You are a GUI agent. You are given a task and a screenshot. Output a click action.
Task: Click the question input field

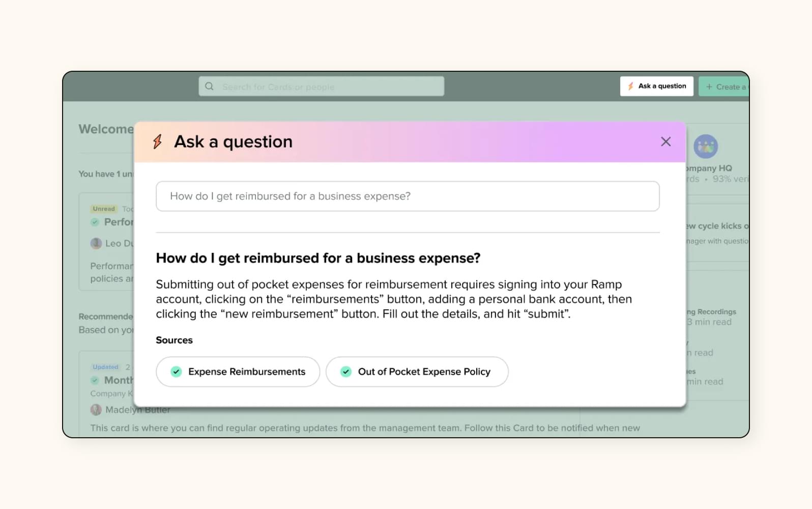tap(408, 196)
